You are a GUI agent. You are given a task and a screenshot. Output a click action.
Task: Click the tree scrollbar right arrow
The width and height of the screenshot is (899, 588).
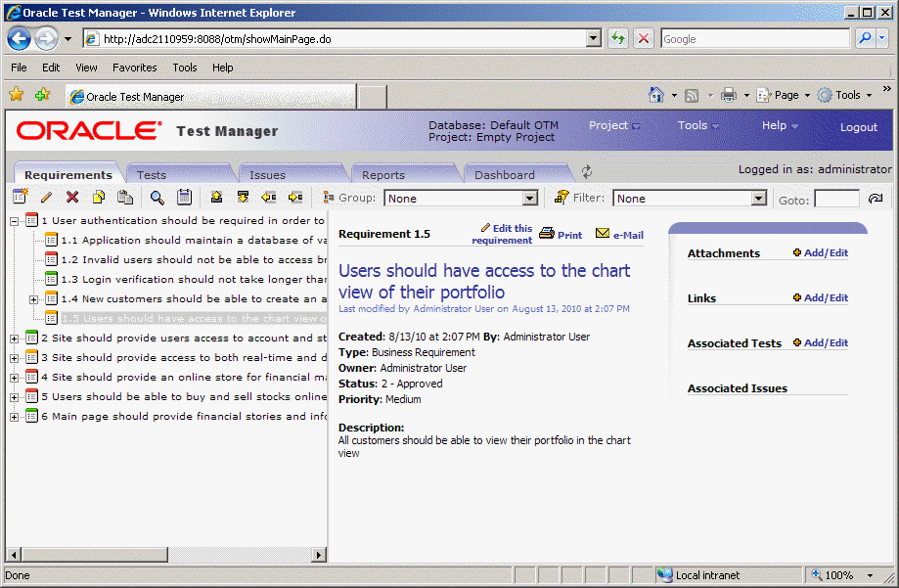click(319, 554)
